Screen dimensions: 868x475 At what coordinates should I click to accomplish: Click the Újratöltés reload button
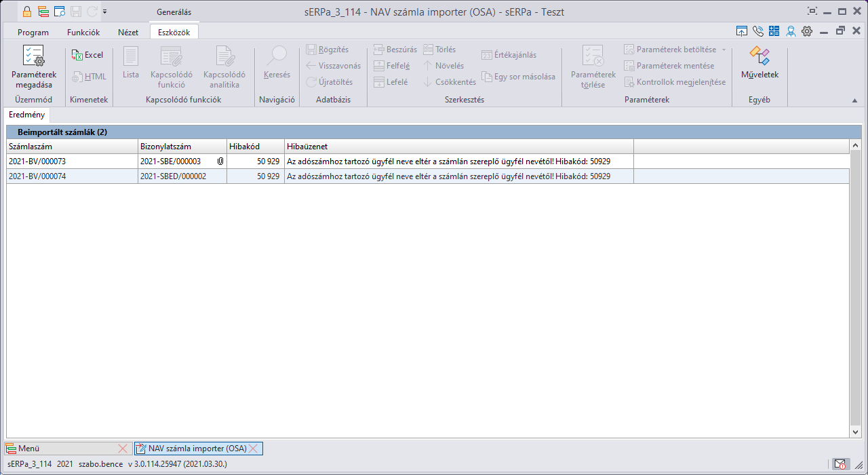[330, 82]
